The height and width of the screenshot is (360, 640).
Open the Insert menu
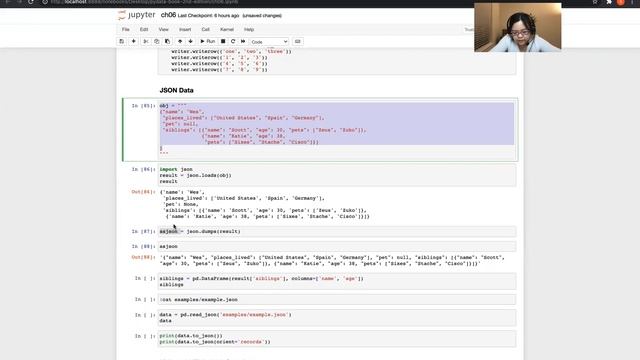(x=185, y=29)
